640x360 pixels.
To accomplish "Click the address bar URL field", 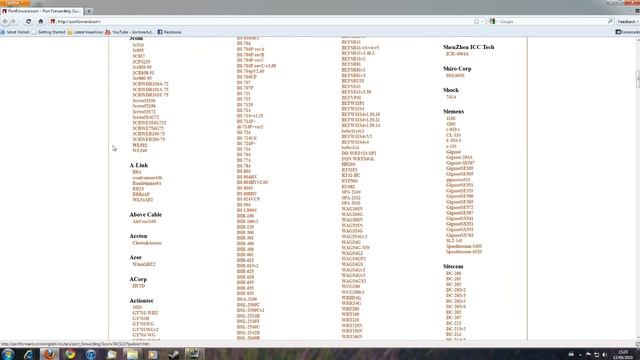I will pyautogui.click(x=261, y=21).
